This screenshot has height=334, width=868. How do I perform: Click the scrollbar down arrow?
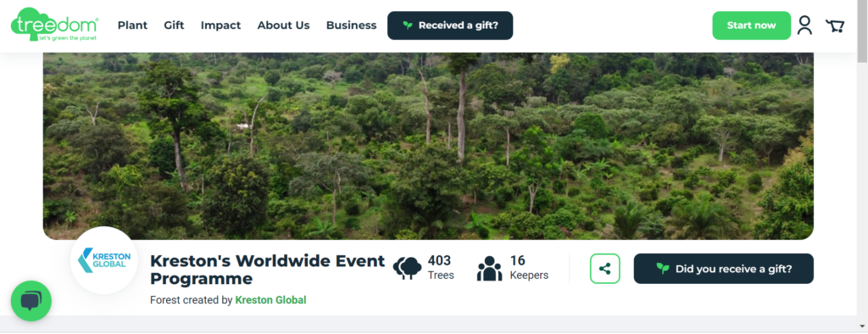tap(862, 325)
